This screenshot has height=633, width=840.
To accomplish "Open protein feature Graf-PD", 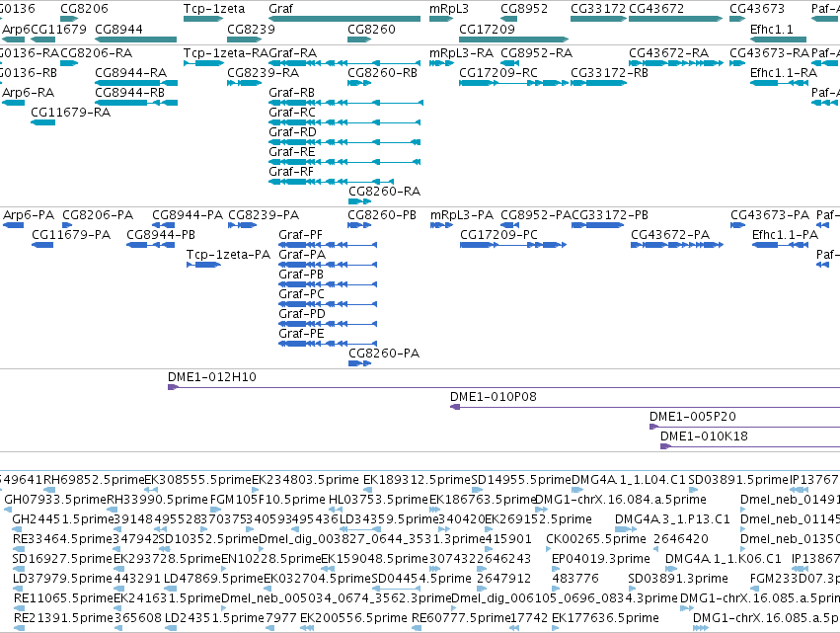I will coord(328,324).
